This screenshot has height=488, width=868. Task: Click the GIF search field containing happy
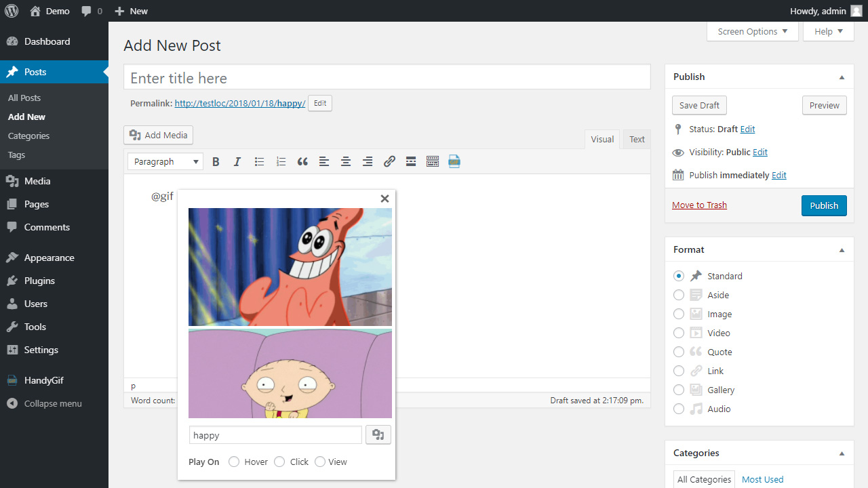[275, 435]
